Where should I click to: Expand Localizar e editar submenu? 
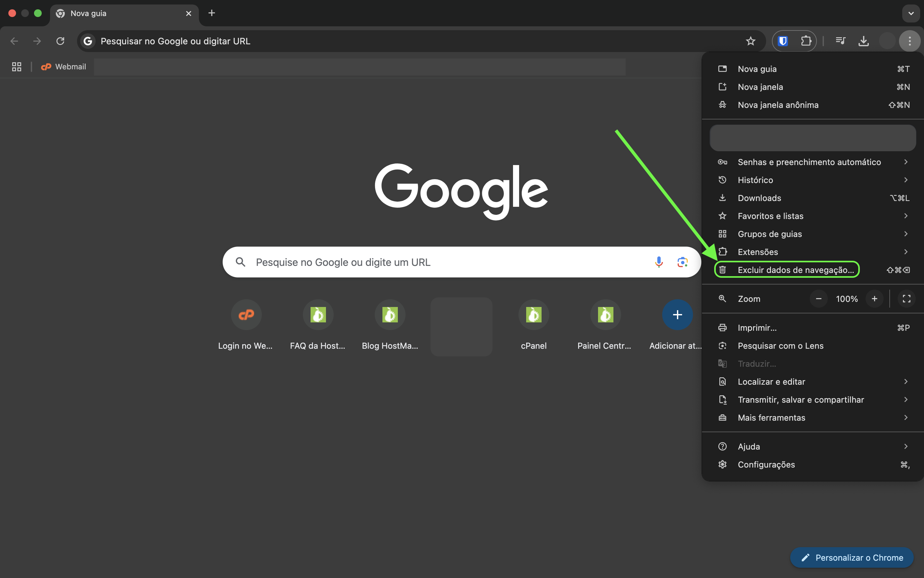(812, 381)
